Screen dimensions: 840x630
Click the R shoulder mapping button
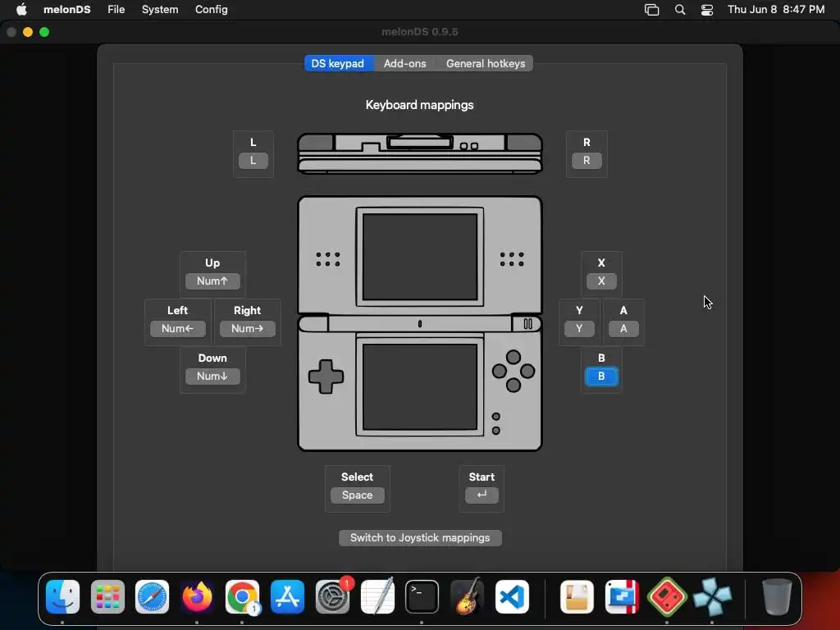pos(587,161)
